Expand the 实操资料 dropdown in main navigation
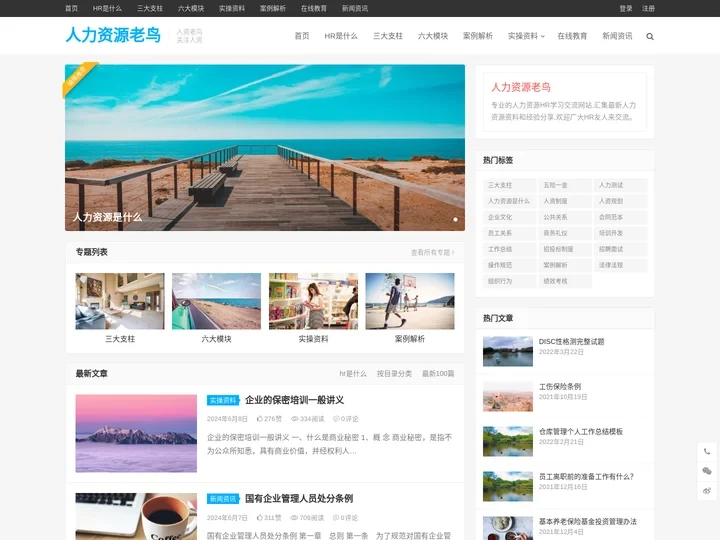The height and width of the screenshot is (540, 720). tap(526, 36)
